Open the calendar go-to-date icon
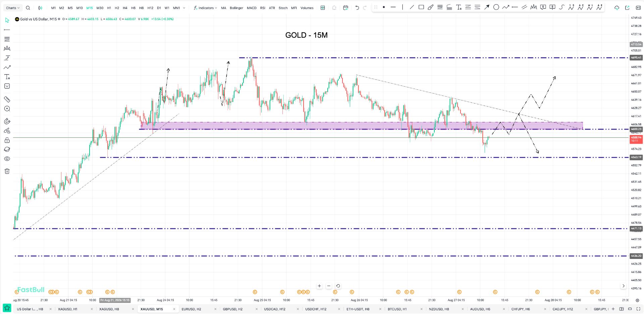 345,8
